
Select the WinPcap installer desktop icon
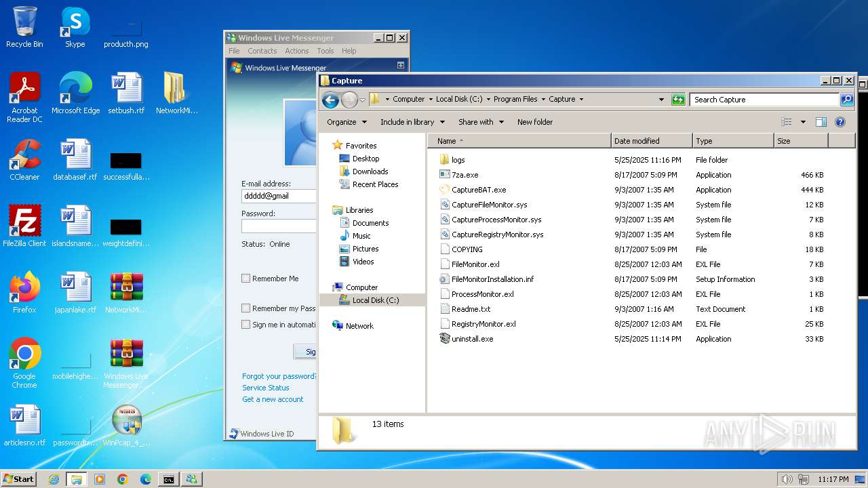click(x=126, y=426)
